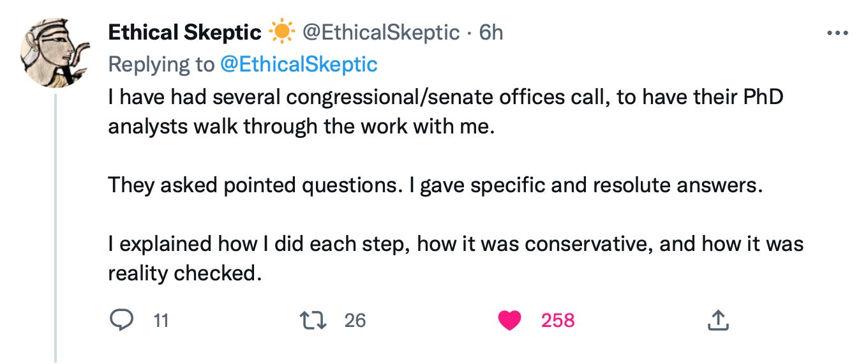Unlike the tweet via the pink heart
868x364 pixels.
509,320
